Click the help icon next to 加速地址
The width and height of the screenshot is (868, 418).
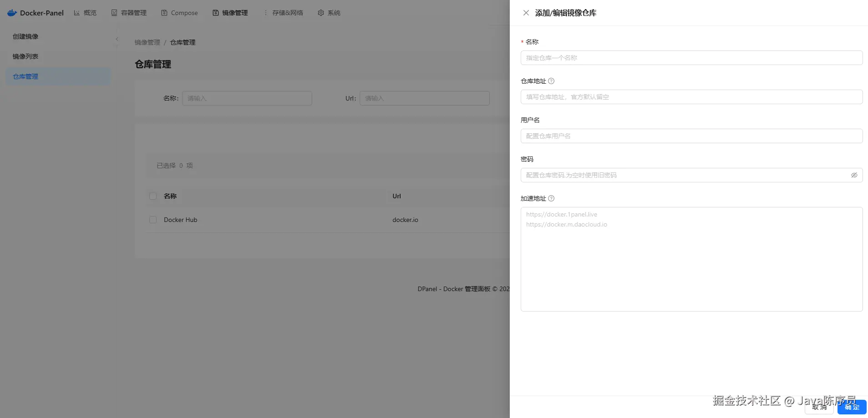point(551,198)
